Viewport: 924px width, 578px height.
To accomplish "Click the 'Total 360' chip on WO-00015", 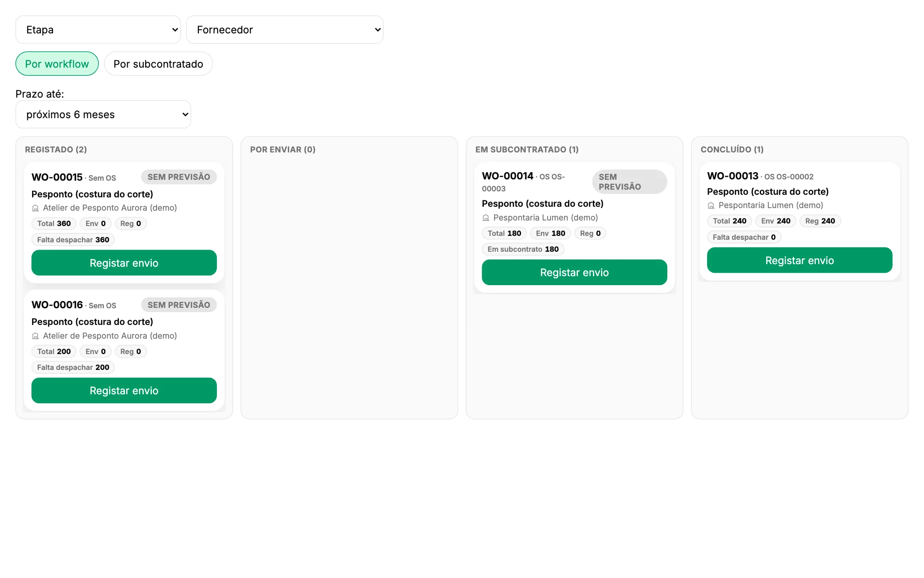I will tap(54, 223).
